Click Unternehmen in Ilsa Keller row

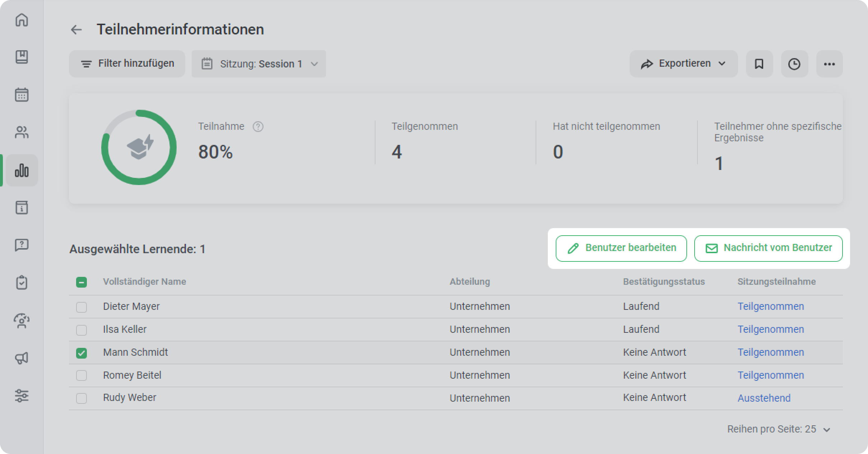(480, 329)
